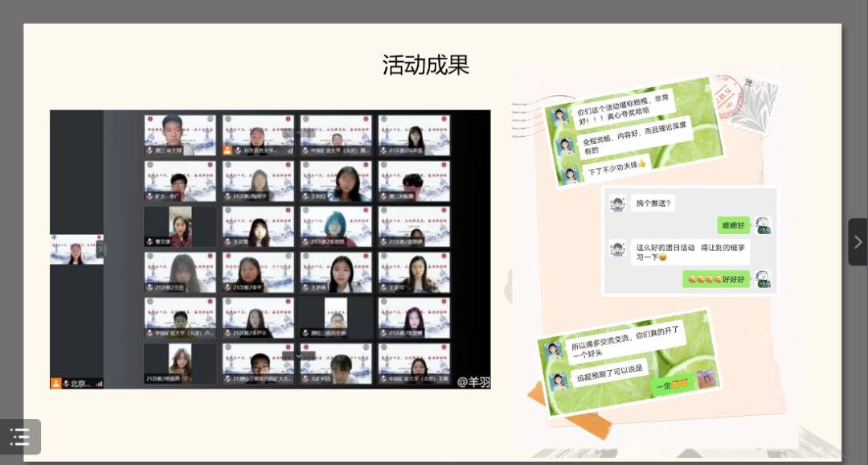Click the 活动成果 slide title

(425, 65)
